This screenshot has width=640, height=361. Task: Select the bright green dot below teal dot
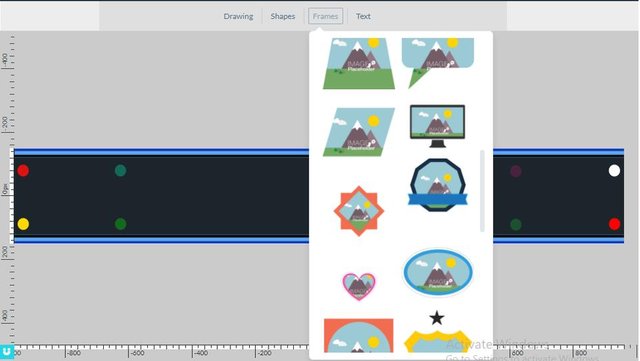(x=120, y=224)
